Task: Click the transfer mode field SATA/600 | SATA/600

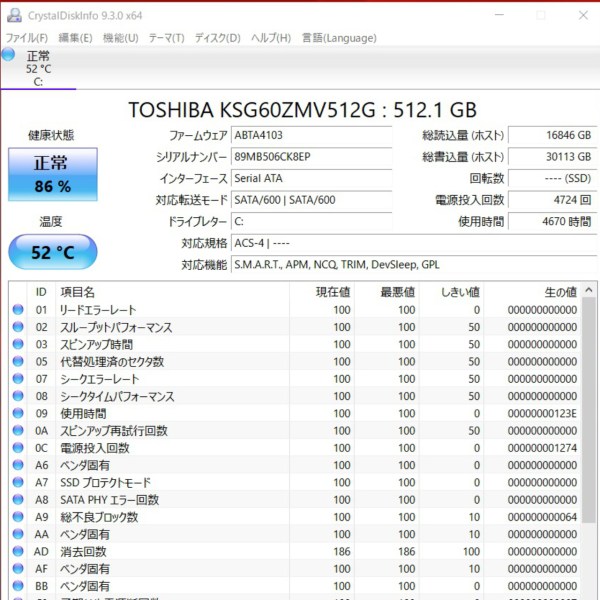Action: click(311, 200)
